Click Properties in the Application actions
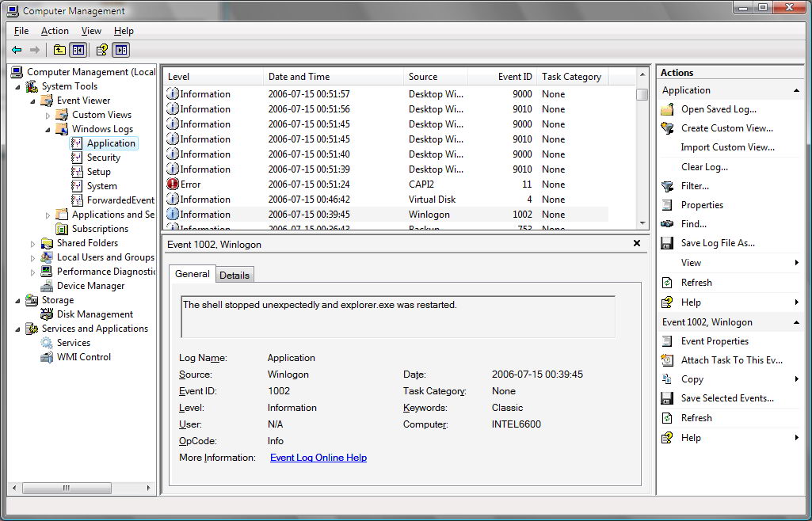This screenshot has width=812, height=521. coord(702,205)
